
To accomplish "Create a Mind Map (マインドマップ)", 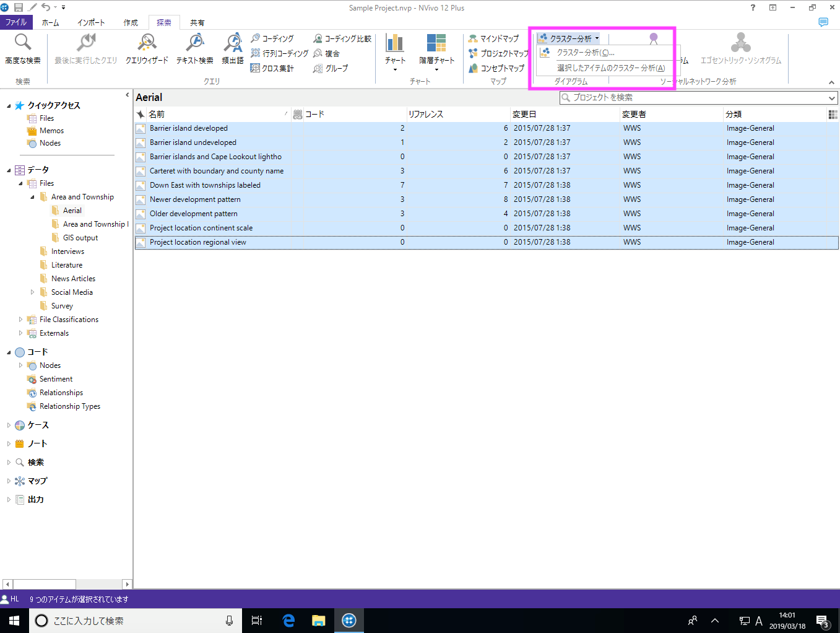I will pyautogui.click(x=494, y=38).
